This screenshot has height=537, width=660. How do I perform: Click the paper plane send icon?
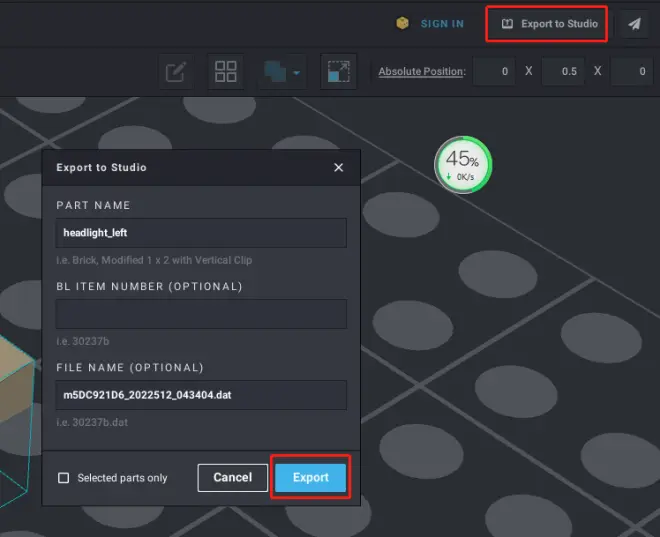pos(635,24)
